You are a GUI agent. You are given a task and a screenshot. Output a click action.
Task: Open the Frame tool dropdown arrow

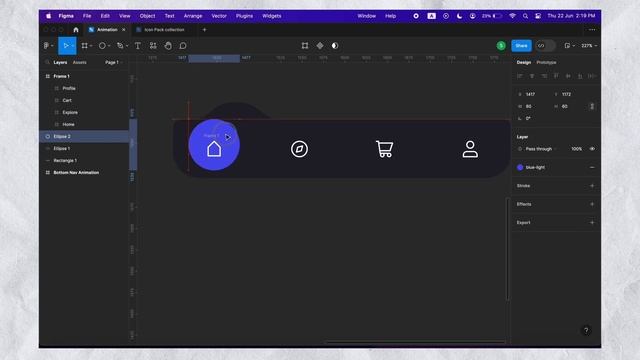pyautogui.click(x=91, y=46)
